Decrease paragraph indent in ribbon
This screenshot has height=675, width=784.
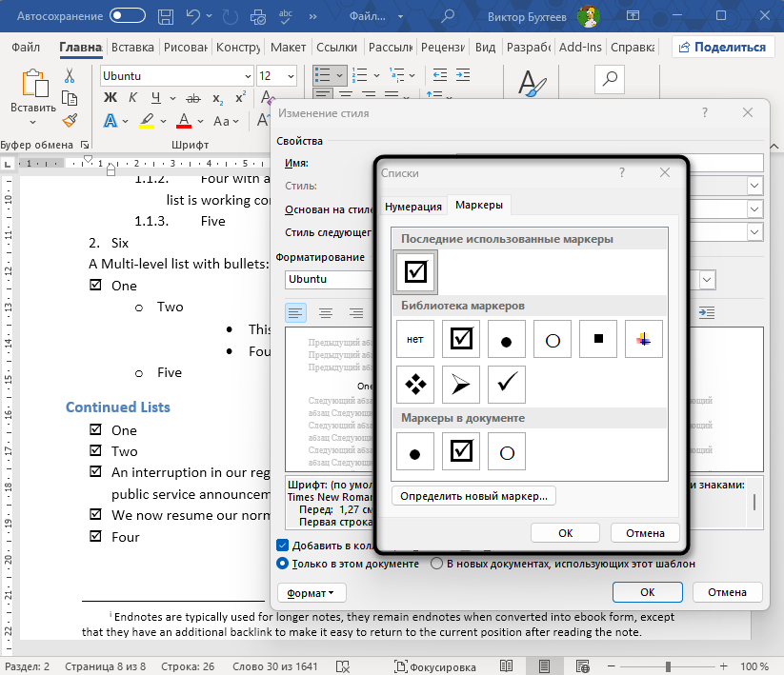pyautogui.click(x=439, y=75)
